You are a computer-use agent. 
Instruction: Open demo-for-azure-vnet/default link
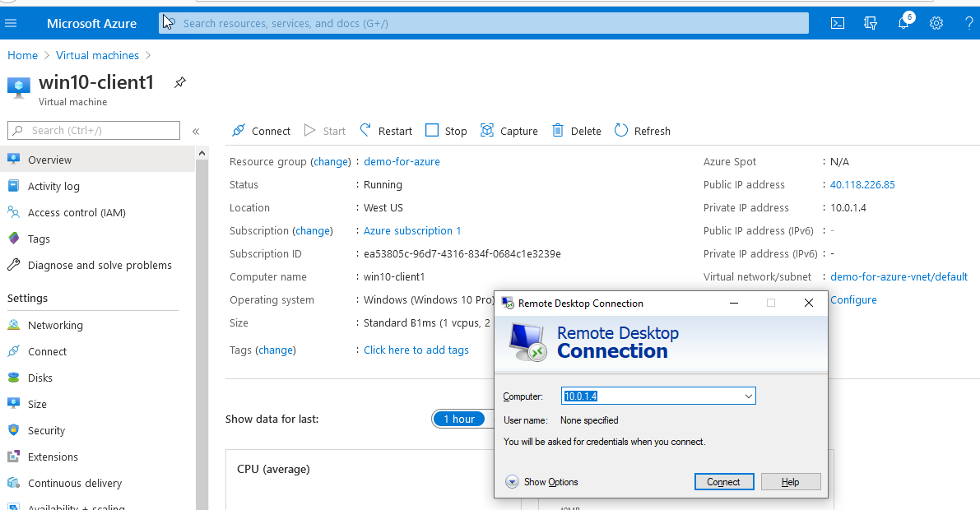[x=899, y=276]
